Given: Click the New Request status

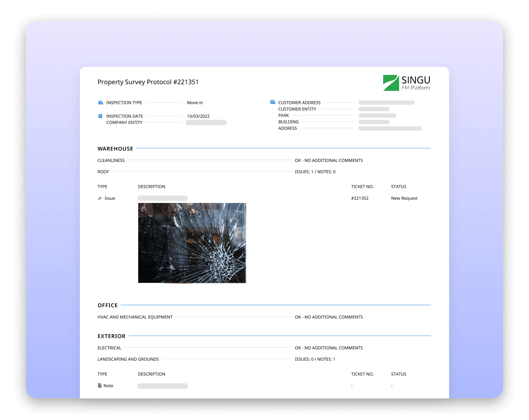Looking at the screenshot, I should (x=404, y=198).
